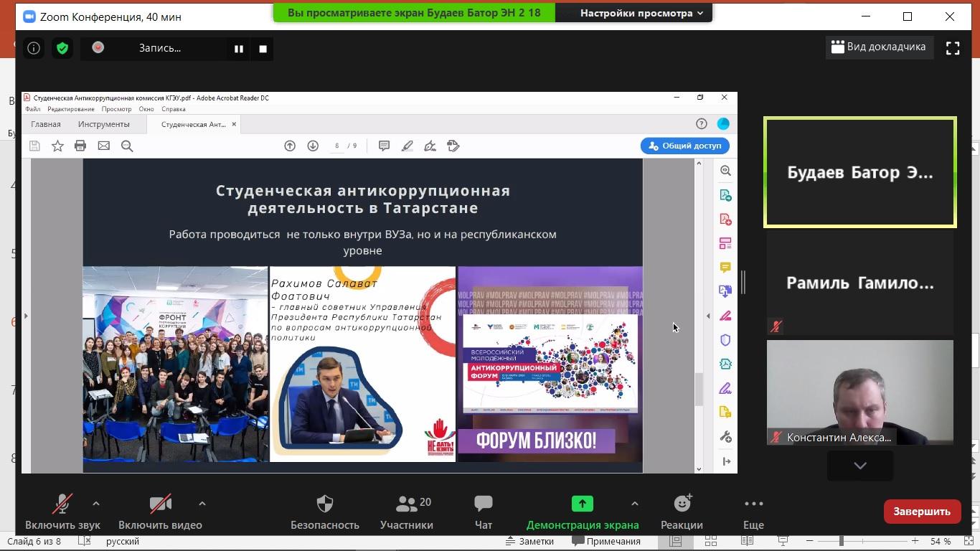The width and height of the screenshot is (980, 551).
Task: Open Reactions emoji menu
Action: click(682, 512)
